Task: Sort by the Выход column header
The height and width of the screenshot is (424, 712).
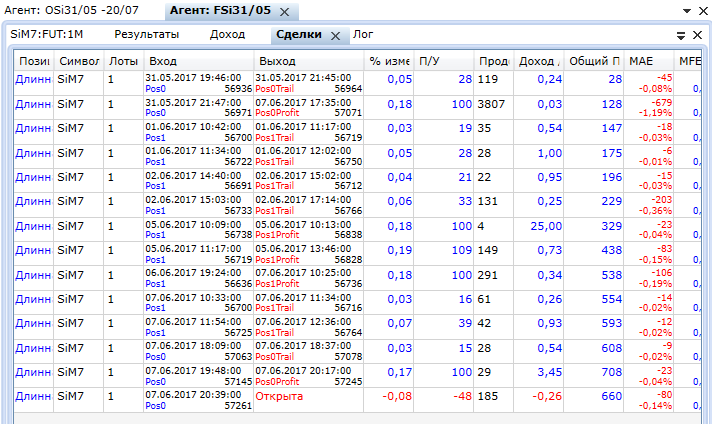Action: click(309, 61)
